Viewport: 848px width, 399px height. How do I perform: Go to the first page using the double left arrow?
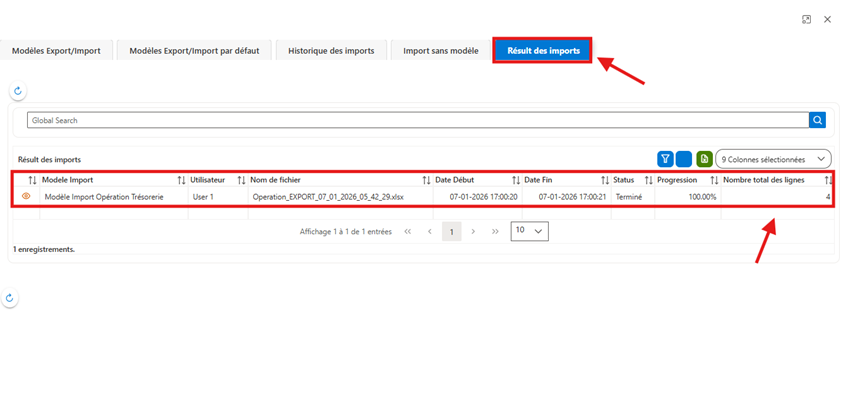point(408,231)
